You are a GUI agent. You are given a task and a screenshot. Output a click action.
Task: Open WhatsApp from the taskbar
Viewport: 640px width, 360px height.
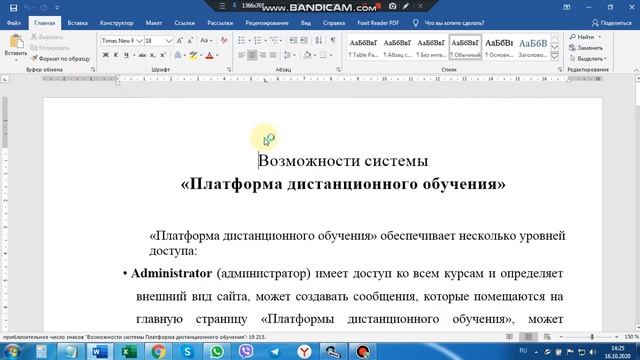(217, 351)
